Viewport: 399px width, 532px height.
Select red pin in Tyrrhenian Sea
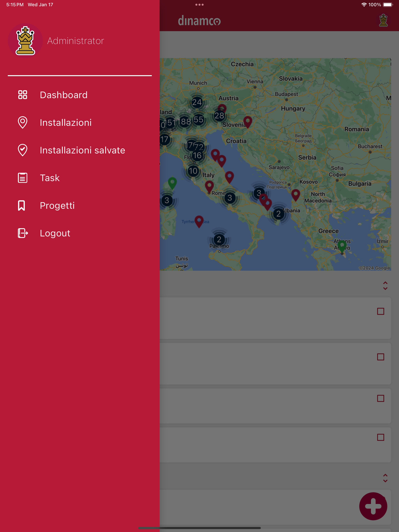tap(199, 222)
